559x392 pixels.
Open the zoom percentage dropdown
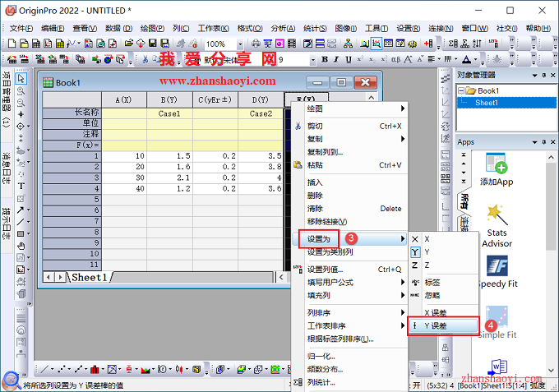(x=240, y=44)
